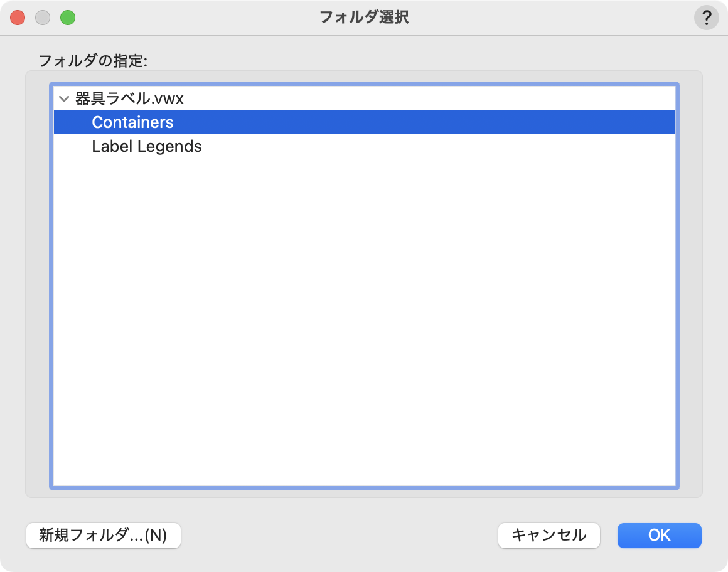Confirm the selection with OK
Screen dimensions: 728x572
(659, 536)
